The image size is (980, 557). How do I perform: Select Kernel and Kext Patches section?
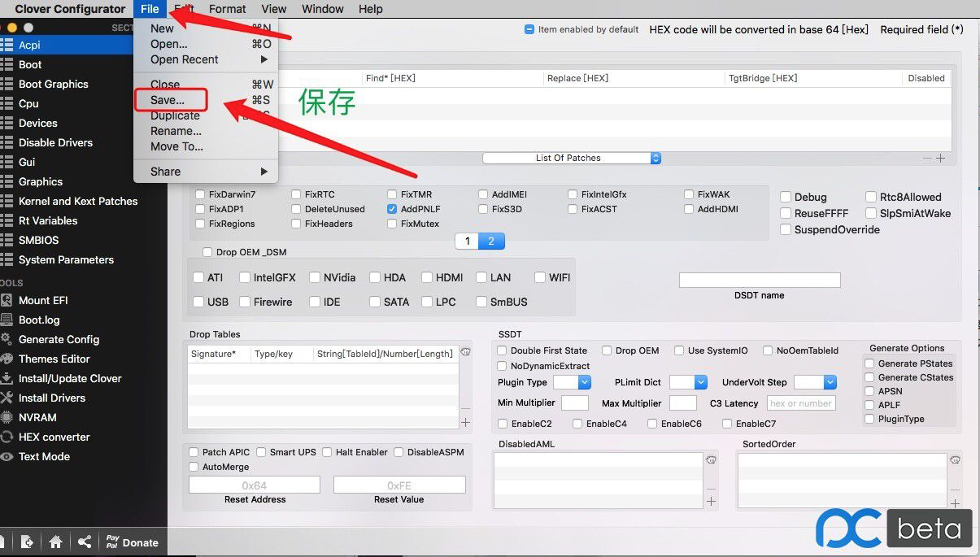click(78, 201)
